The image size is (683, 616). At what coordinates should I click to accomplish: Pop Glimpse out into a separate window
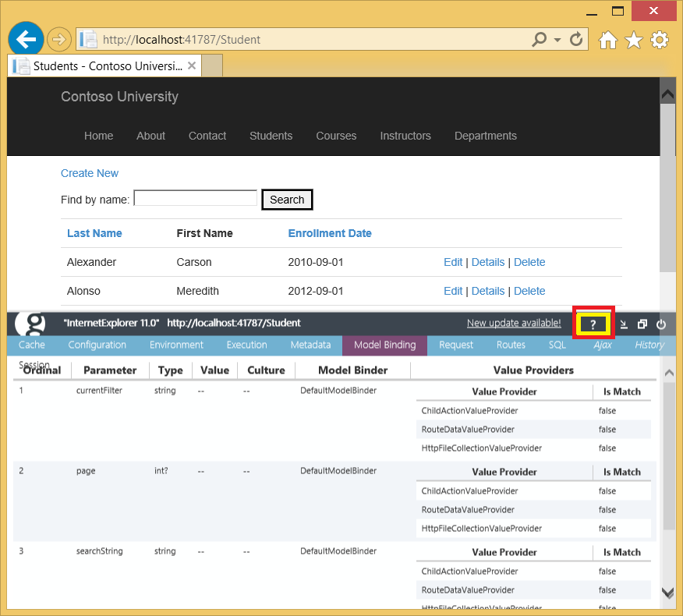tap(642, 324)
